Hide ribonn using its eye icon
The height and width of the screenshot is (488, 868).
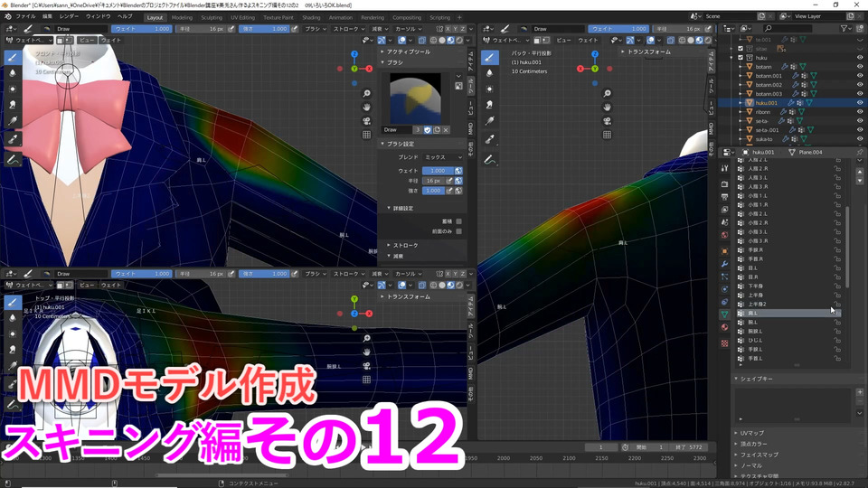860,112
